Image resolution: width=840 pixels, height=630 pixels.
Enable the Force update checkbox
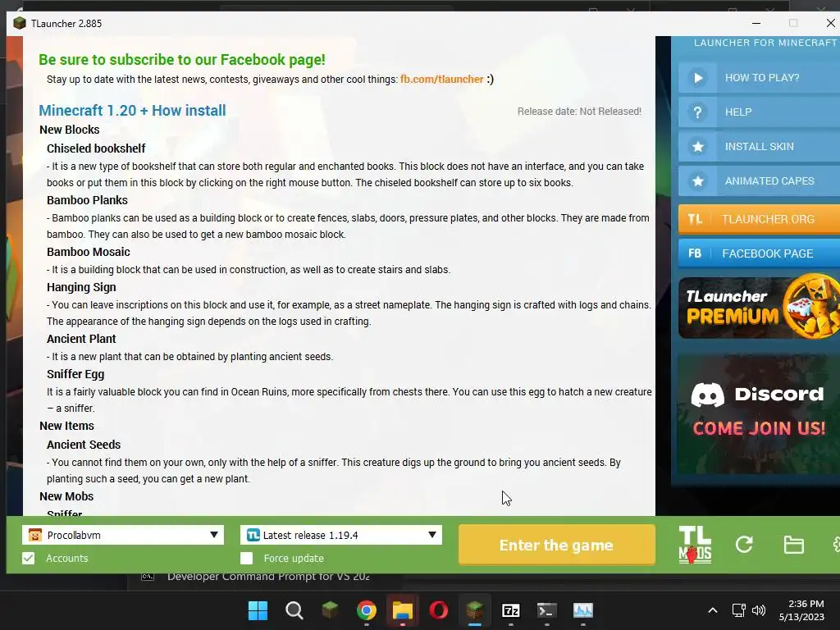tap(246, 558)
